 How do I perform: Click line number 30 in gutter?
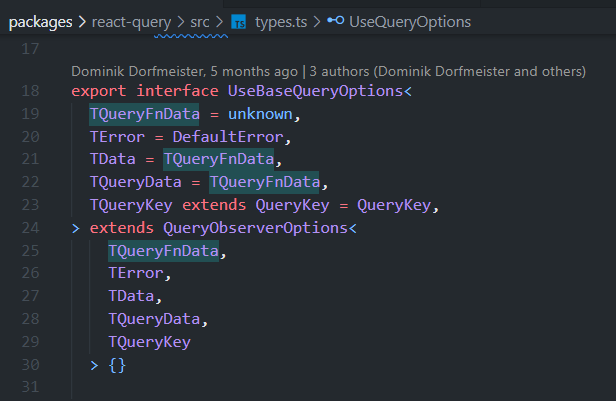30,365
